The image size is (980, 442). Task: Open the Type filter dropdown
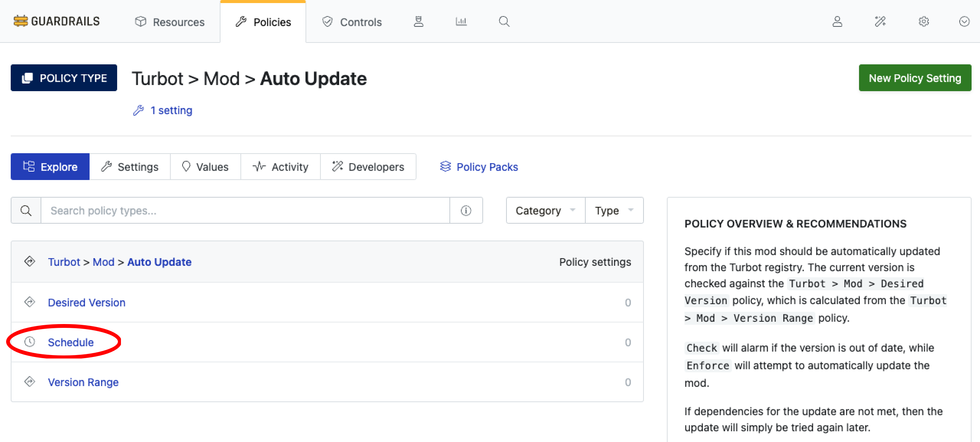614,211
